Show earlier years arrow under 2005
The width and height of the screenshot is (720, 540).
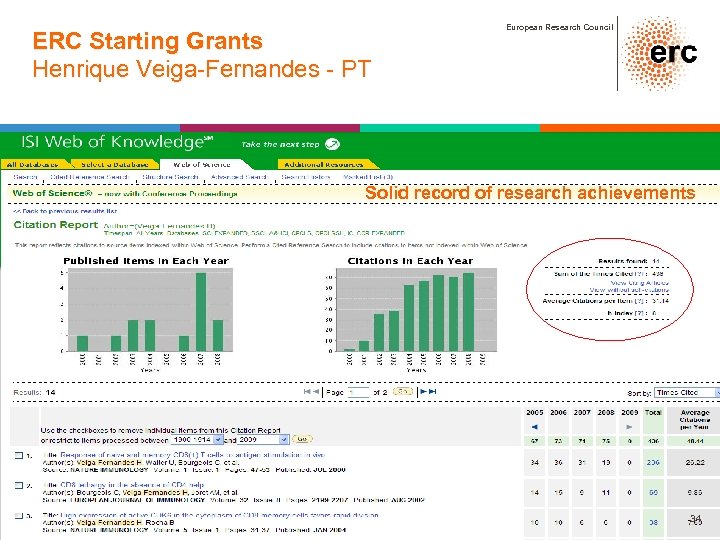pyautogui.click(x=534, y=427)
